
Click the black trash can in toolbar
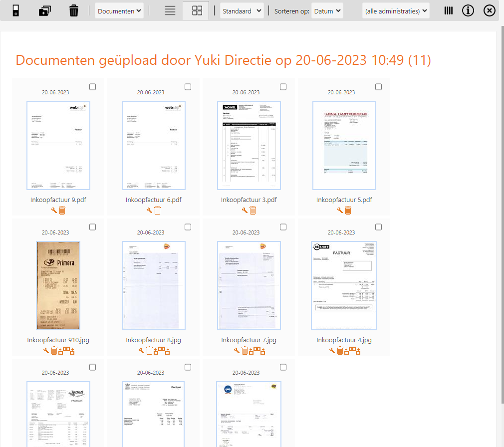coord(74,10)
